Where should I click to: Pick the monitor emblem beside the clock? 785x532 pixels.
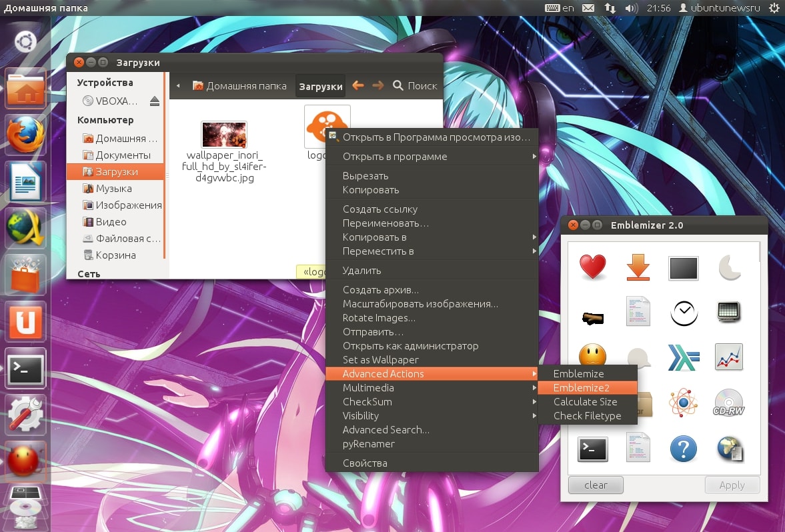click(729, 312)
